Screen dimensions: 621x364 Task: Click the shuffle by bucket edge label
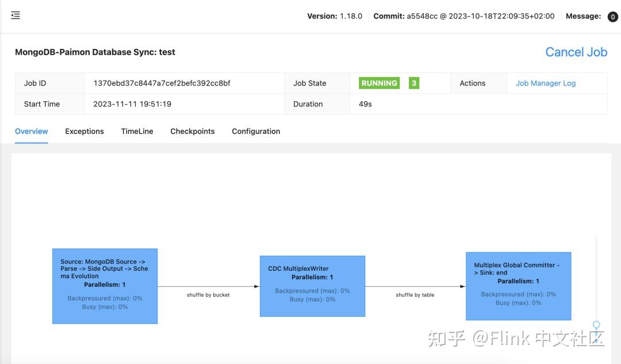point(208,294)
